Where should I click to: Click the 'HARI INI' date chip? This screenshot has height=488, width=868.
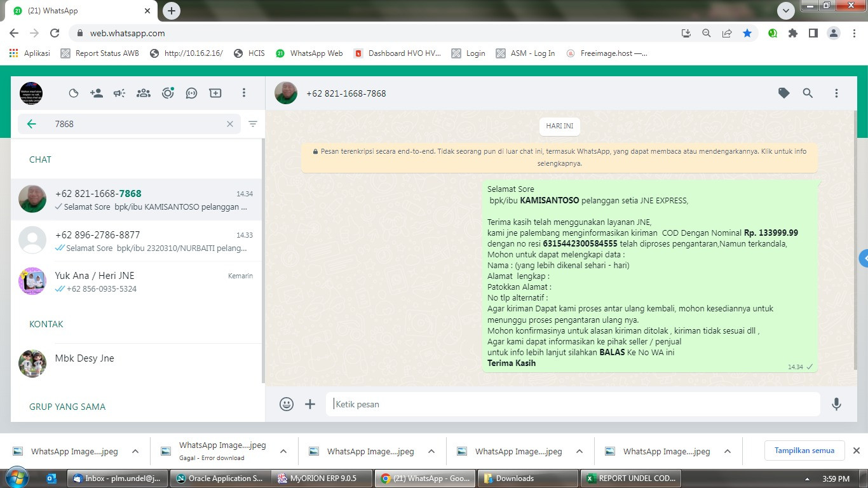coord(560,126)
